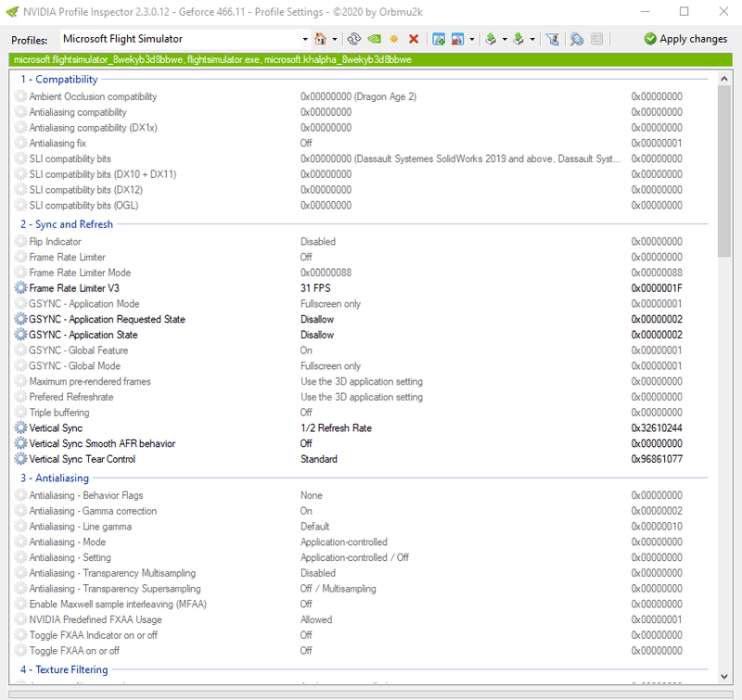
Task: Click gear icon beside Antialiasing - Mode
Action: [x=20, y=542]
